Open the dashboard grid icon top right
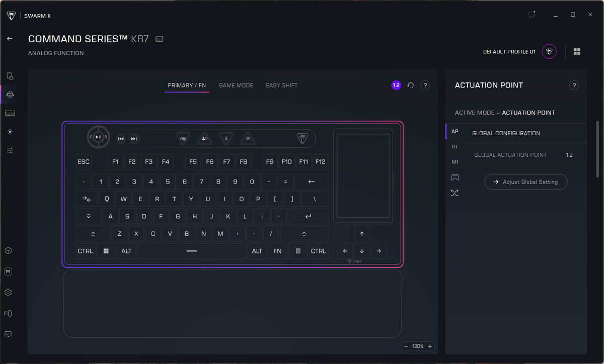604x364 pixels. pyautogui.click(x=577, y=52)
